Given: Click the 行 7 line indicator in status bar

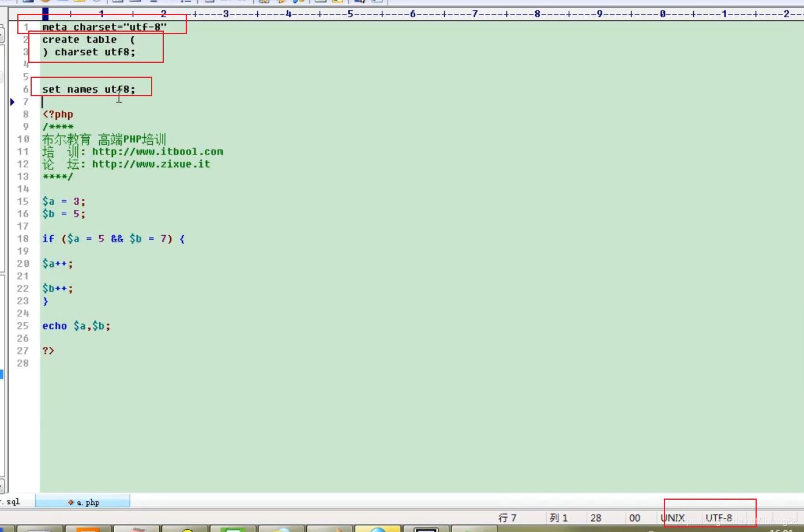Looking at the screenshot, I should (x=508, y=518).
